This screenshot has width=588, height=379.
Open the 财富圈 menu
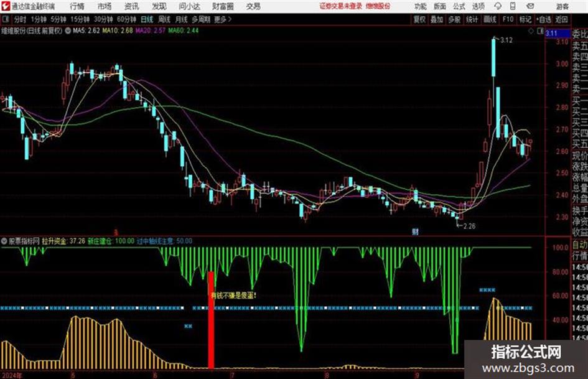click(223, 6)
